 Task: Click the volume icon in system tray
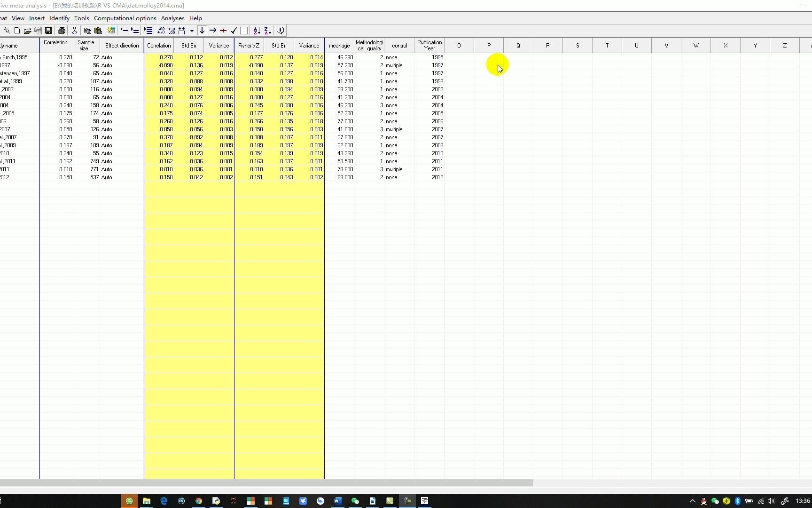(x=772, y=501)
